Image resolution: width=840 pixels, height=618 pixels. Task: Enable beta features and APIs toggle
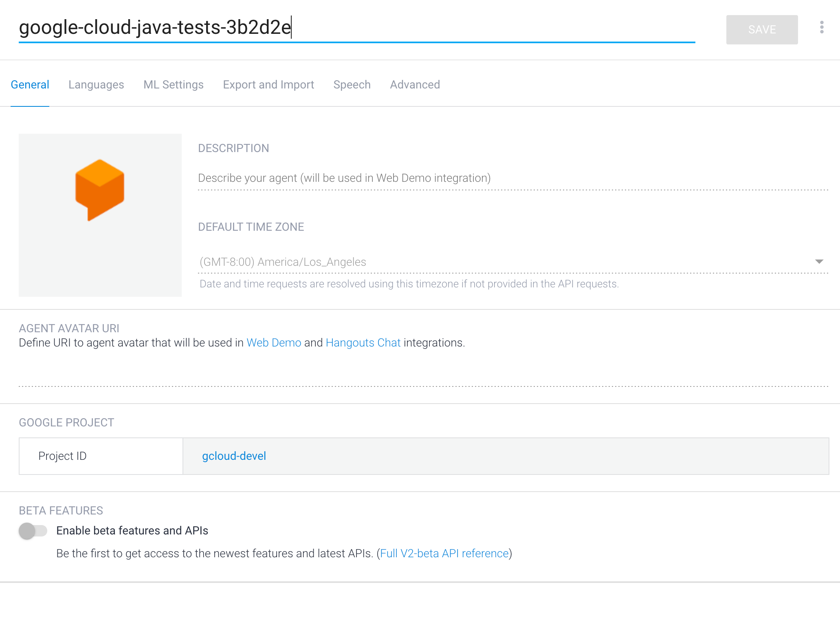coord(33,531)
